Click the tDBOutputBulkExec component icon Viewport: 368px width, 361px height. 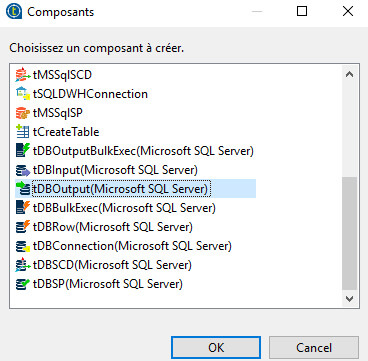[x=23, y=151]
